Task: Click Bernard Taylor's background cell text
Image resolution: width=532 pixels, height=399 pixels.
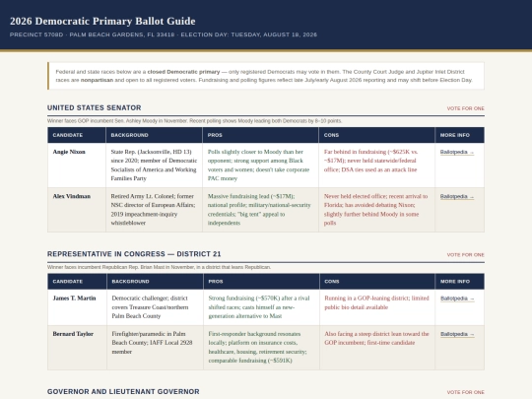Action: (152, 343)
